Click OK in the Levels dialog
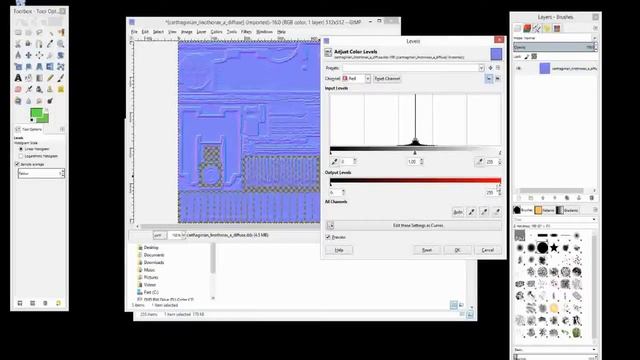Viewport: 640px width, 360px height. coord(458,250)
